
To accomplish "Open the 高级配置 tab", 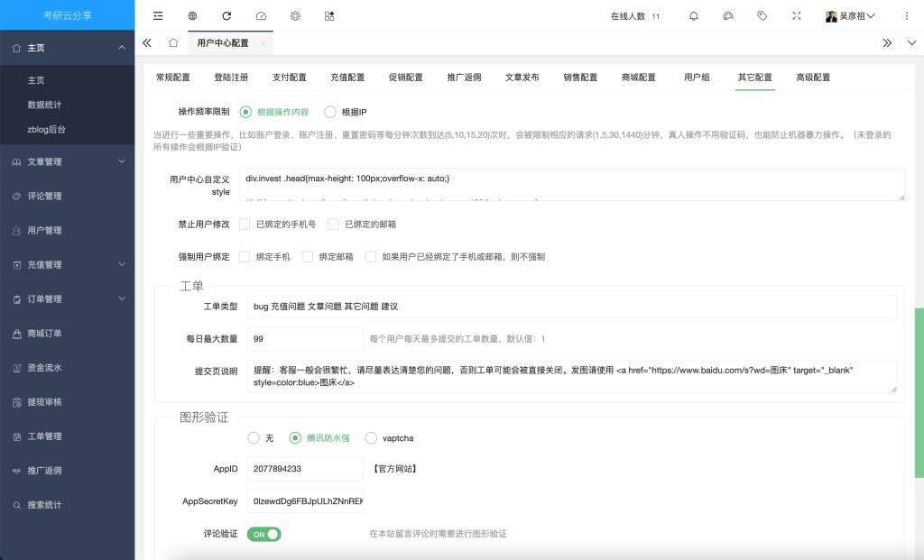I will (x=812, y=78).
